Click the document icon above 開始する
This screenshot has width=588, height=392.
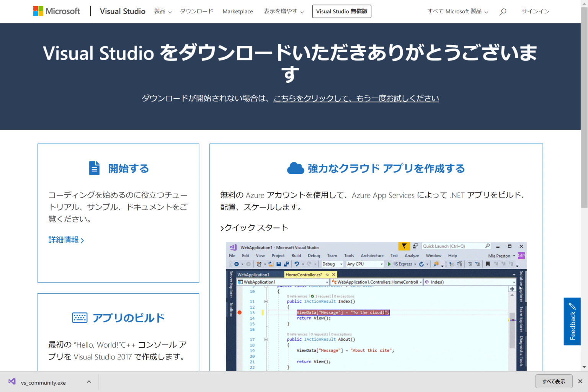click(x=94, y=168)
